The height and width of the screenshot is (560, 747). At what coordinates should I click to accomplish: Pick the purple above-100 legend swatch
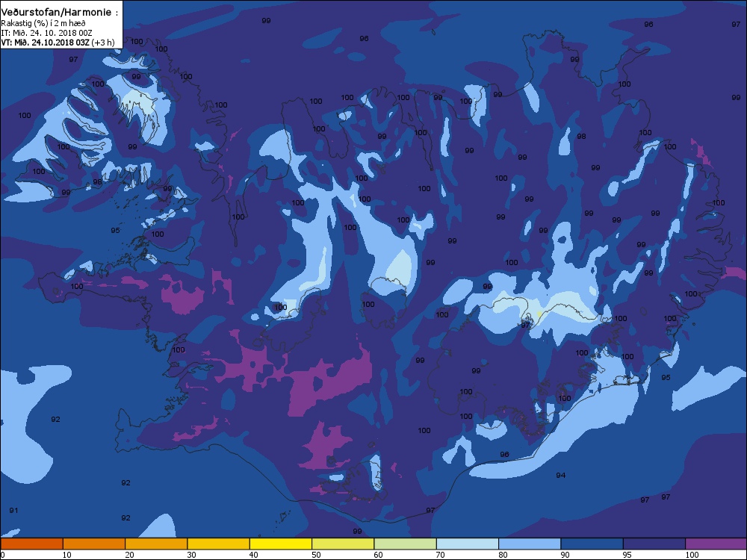716,544
